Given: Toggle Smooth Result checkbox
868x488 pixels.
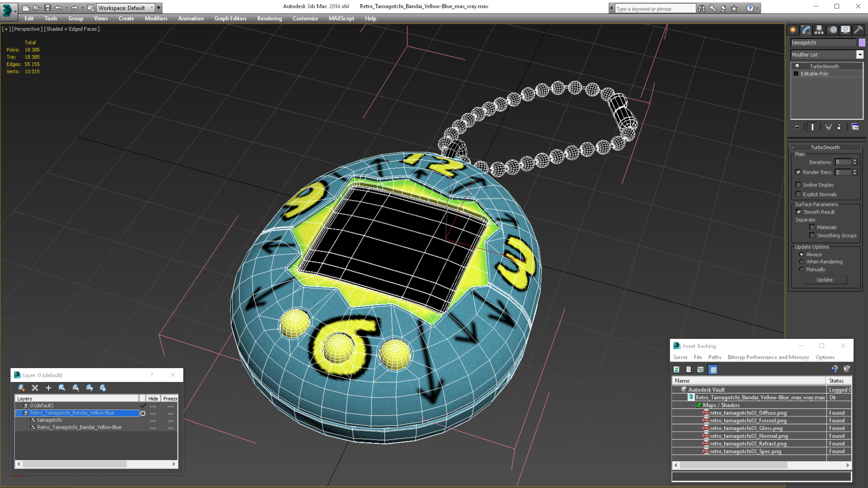Looking at the screenshot, I should tap(799, 211).
